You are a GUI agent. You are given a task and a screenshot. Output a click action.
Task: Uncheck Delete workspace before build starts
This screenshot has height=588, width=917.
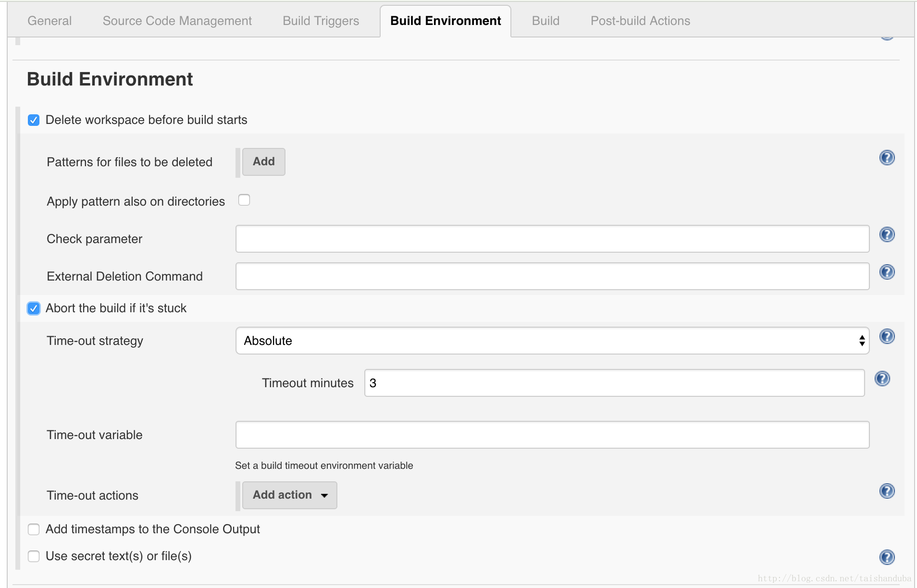click(x=34, y=120)
